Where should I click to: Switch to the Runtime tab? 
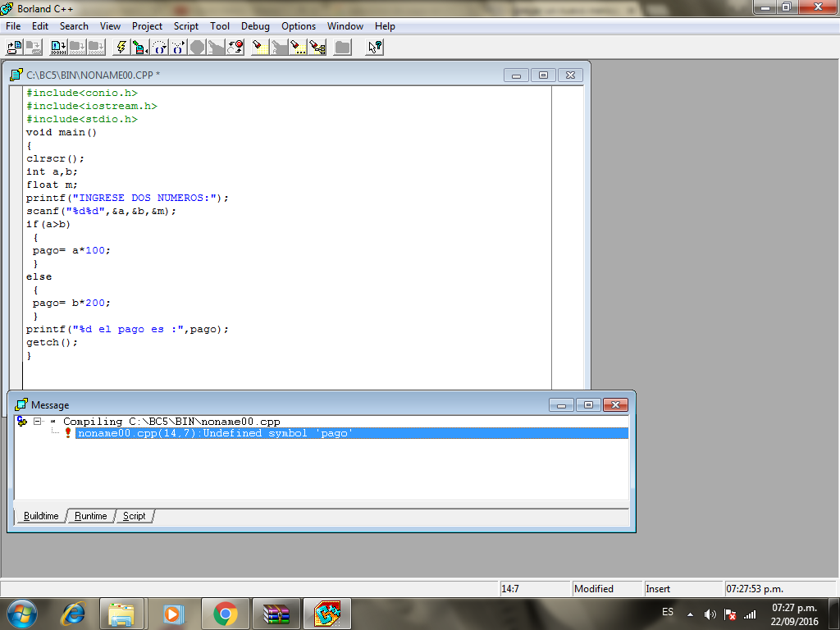tap(90, 516)
